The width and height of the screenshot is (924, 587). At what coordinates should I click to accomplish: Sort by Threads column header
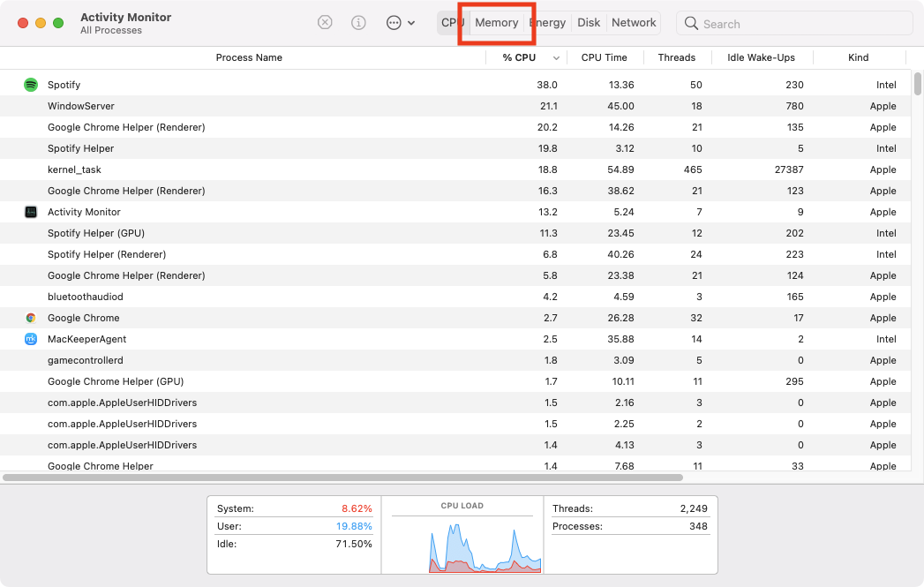(x=677, y=57)
